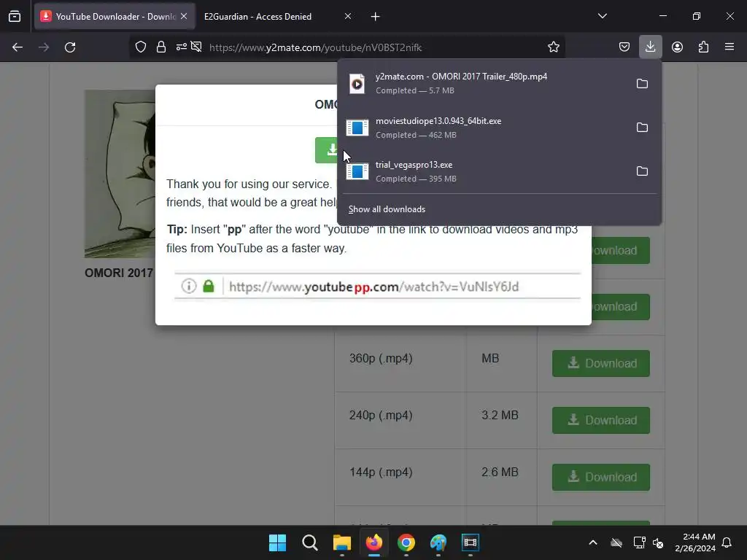Open site permissions icon in address bar
The height and width of the screenshot is (560, 747).
pyautogui.click(x=181, y=47)
